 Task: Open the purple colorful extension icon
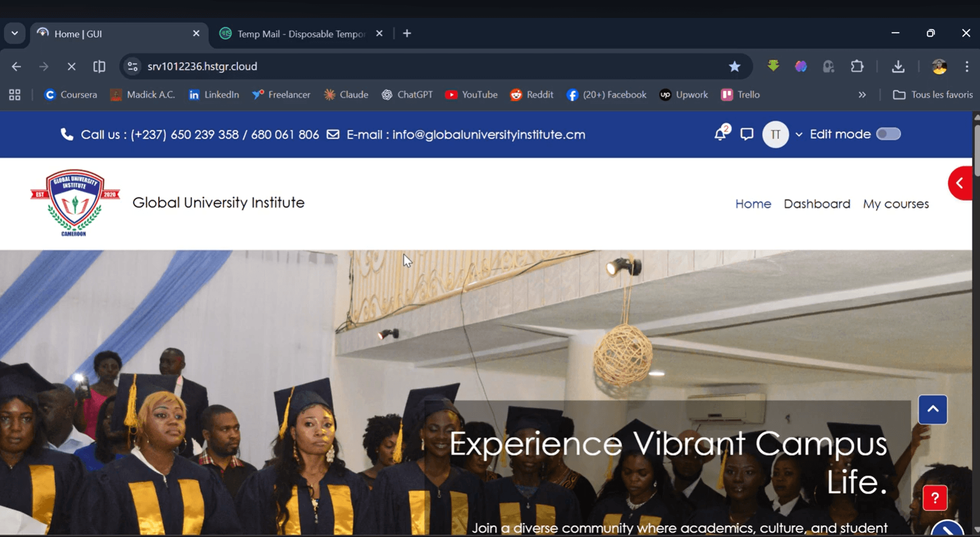[x=801, y=66]
